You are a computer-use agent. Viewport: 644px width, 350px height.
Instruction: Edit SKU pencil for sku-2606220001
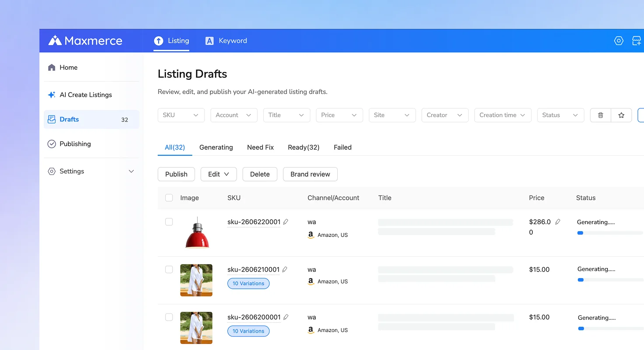(x=286, y=222)
